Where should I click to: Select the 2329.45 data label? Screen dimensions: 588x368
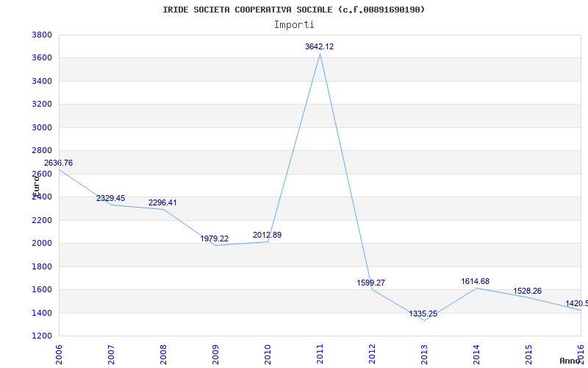click(x=111, y=198)
